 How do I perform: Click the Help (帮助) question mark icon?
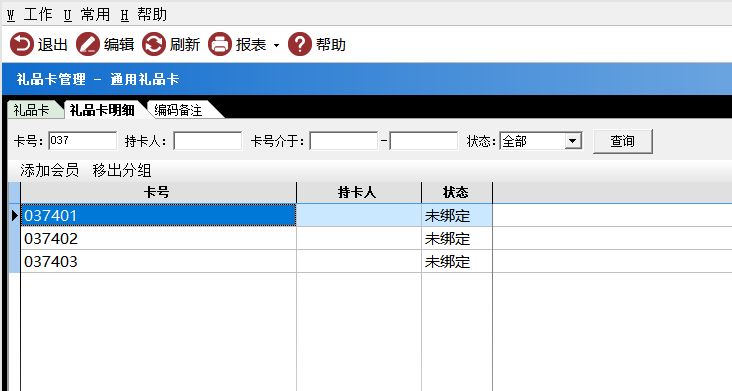click(x=300, y=44)
